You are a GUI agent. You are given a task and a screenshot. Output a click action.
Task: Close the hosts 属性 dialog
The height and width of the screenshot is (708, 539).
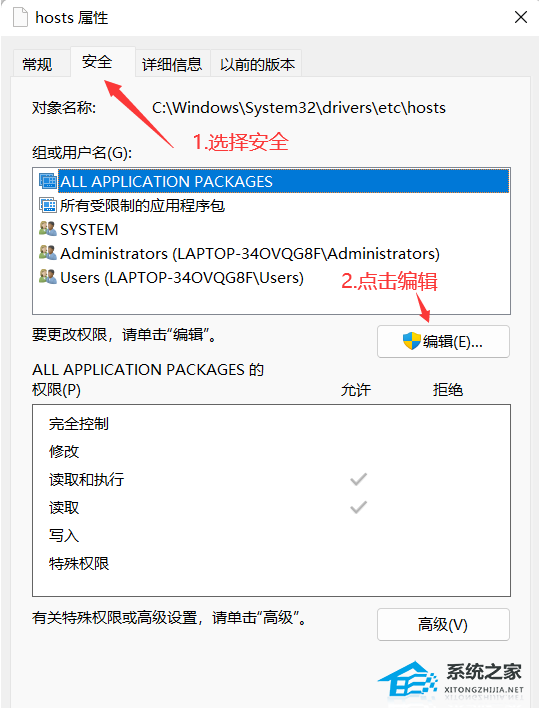[x=520, y=17]
